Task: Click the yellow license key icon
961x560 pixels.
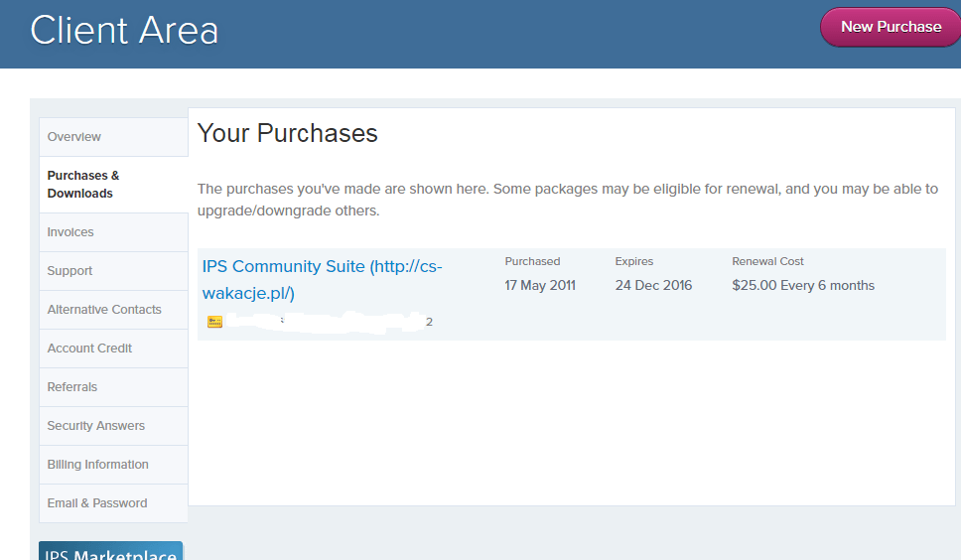Action: click(214, 322)
